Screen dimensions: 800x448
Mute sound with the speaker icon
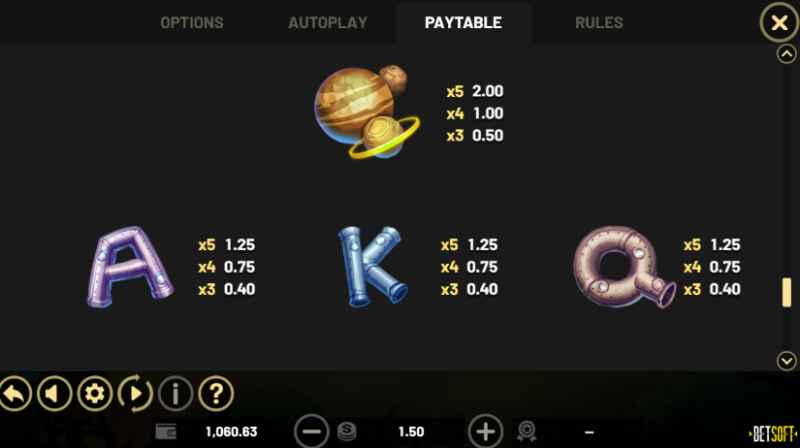(54, 393)
